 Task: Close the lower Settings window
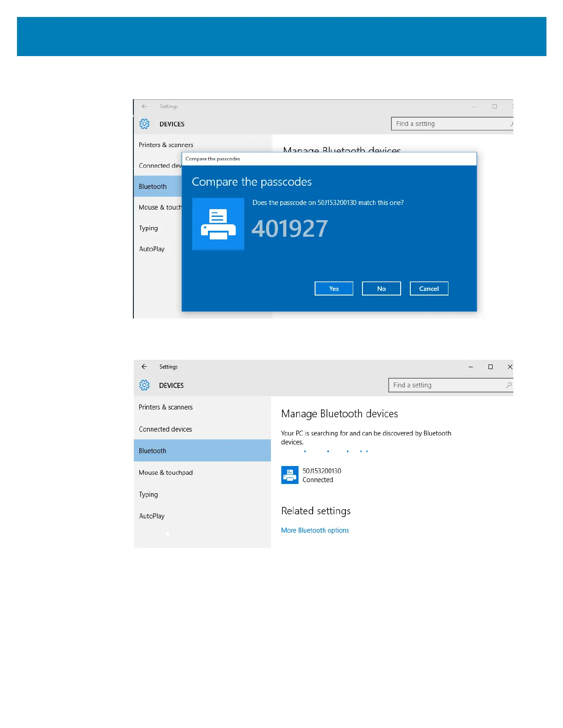pos(510,367)
